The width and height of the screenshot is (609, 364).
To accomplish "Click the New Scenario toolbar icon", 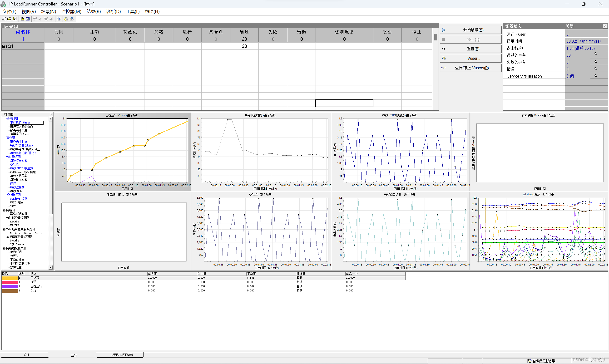I will pos(4,19).
